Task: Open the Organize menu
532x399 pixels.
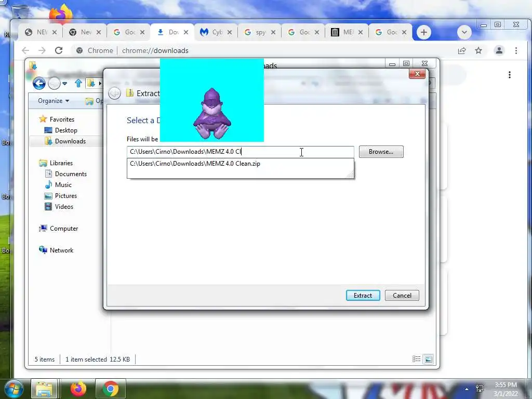Action: click(54, 101)
